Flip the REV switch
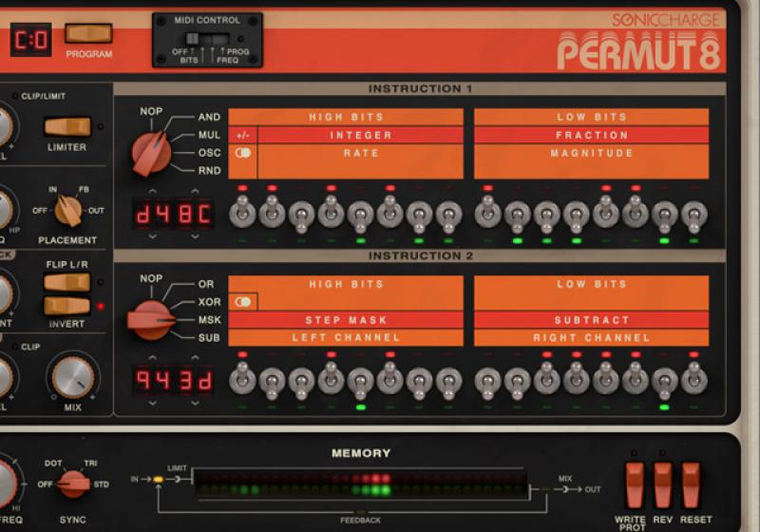The width and height of the screenshot is (760, 532). pyautogui.click(x=662, y=484)
